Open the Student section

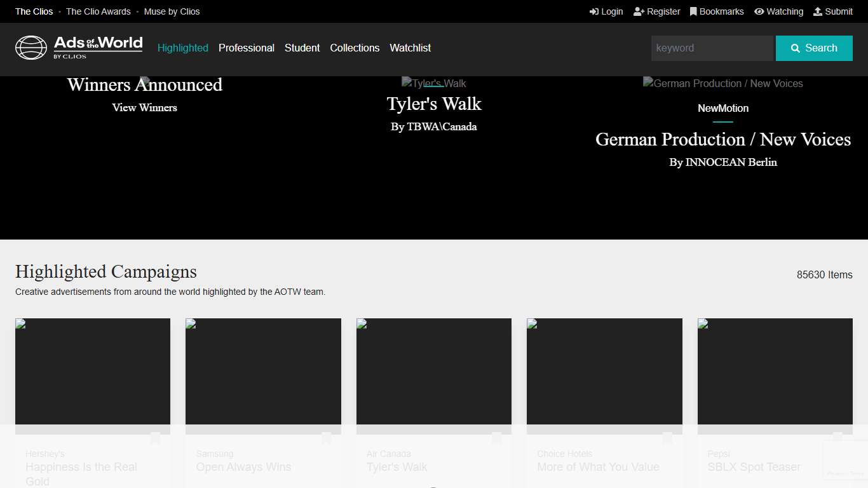pyautogui.click(x=302, y=48)
